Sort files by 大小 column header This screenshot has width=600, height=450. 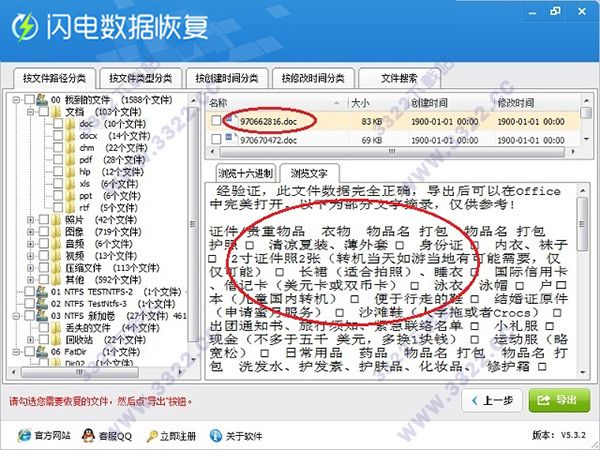[x=378, y=103]
